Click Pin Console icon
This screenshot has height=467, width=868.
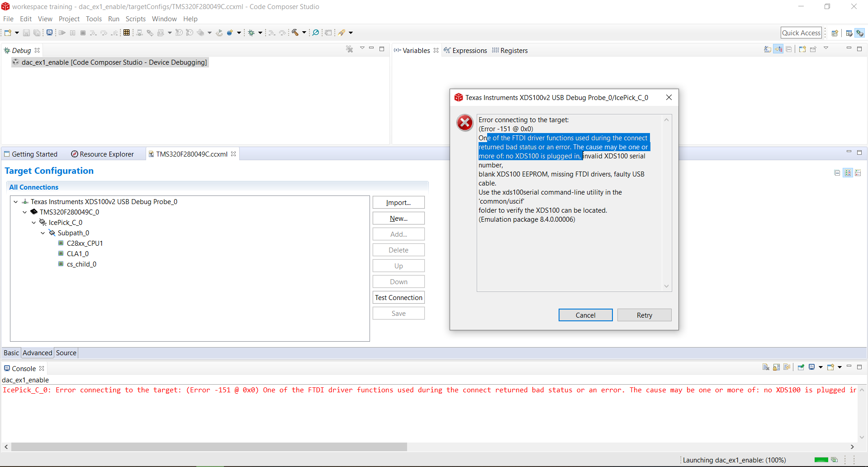click(x=801, y=367)
